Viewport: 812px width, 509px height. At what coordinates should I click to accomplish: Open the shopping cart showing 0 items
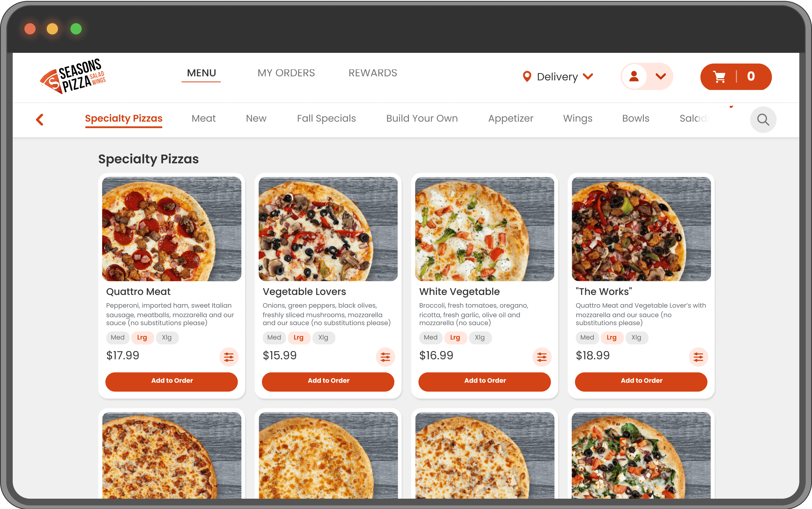tap(736, 77)
